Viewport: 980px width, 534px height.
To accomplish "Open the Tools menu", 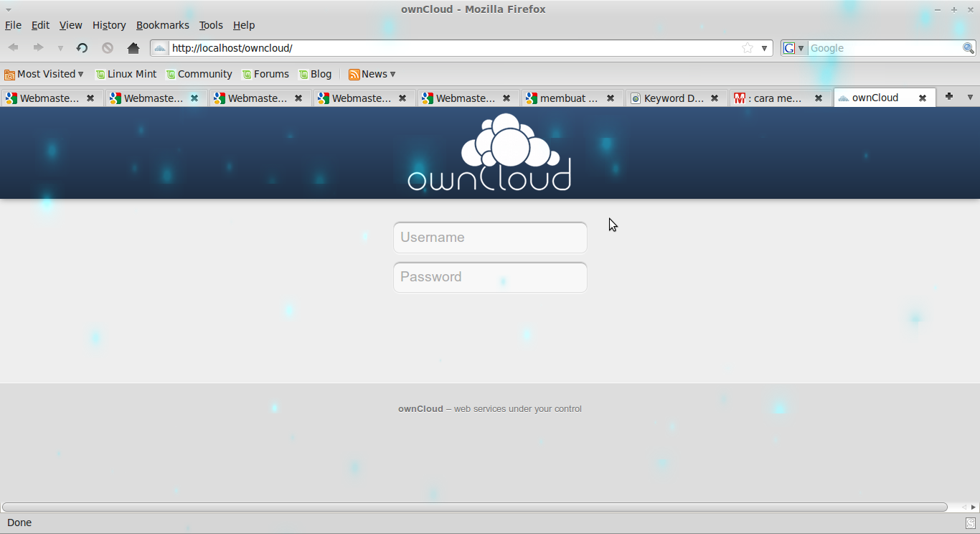I will [x=211, y=25].
